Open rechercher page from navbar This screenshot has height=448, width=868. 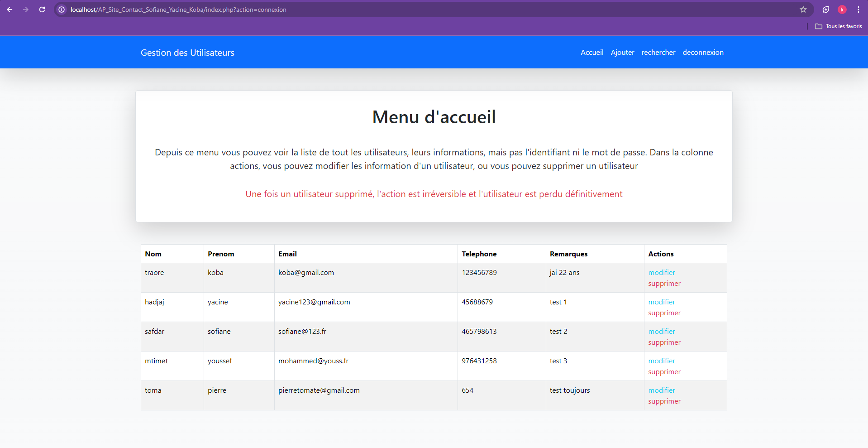click(x=658, y=53)
